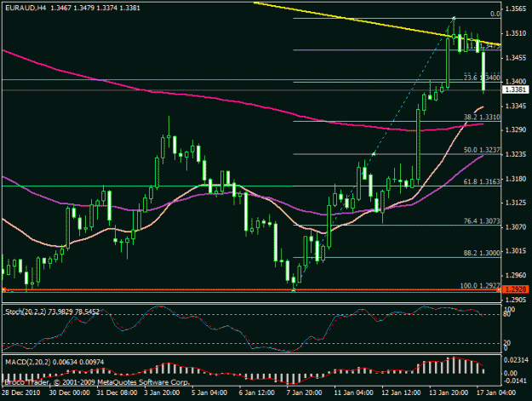
Task: Select the 88.2 1.3000 Fibonacci label
Action: click(482, 253)
